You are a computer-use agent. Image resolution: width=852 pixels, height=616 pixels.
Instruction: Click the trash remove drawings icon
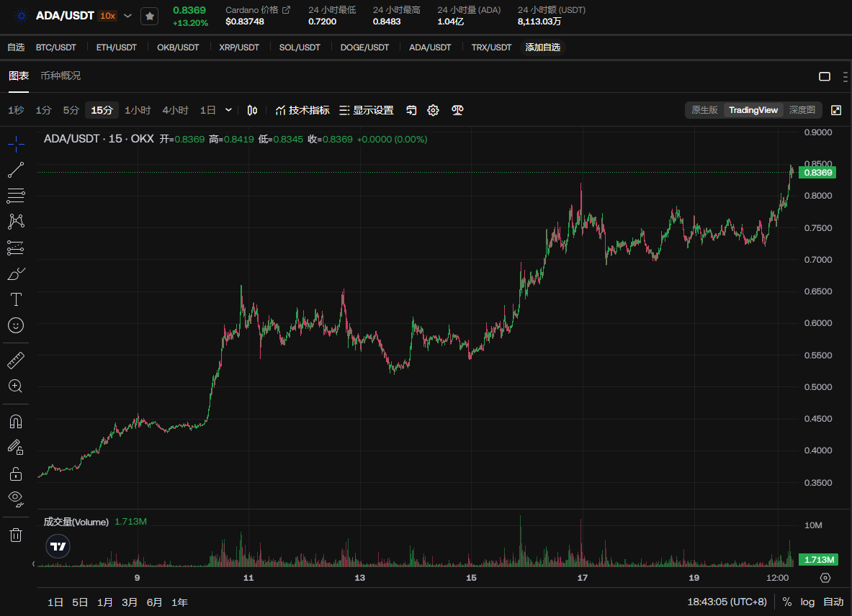16,535
